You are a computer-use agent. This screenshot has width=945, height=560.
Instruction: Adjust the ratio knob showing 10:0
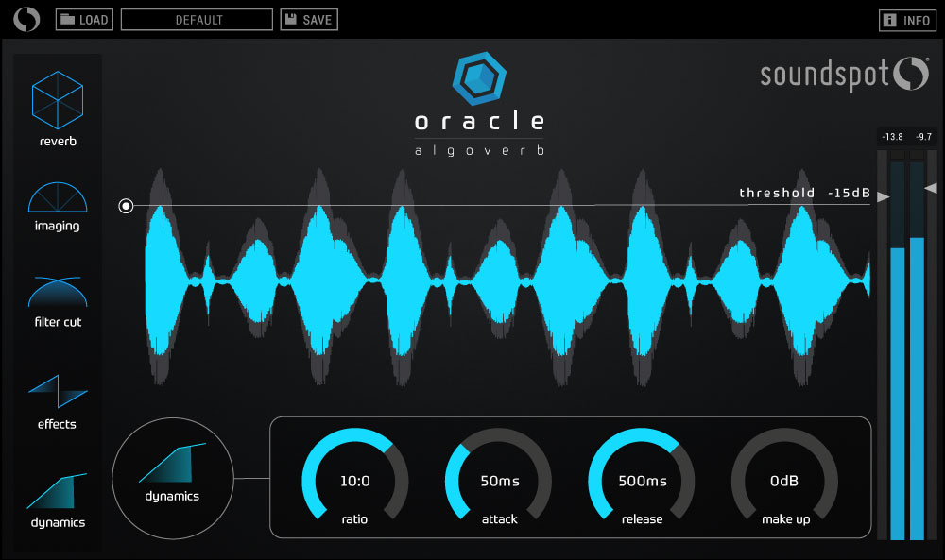[355, 475]
